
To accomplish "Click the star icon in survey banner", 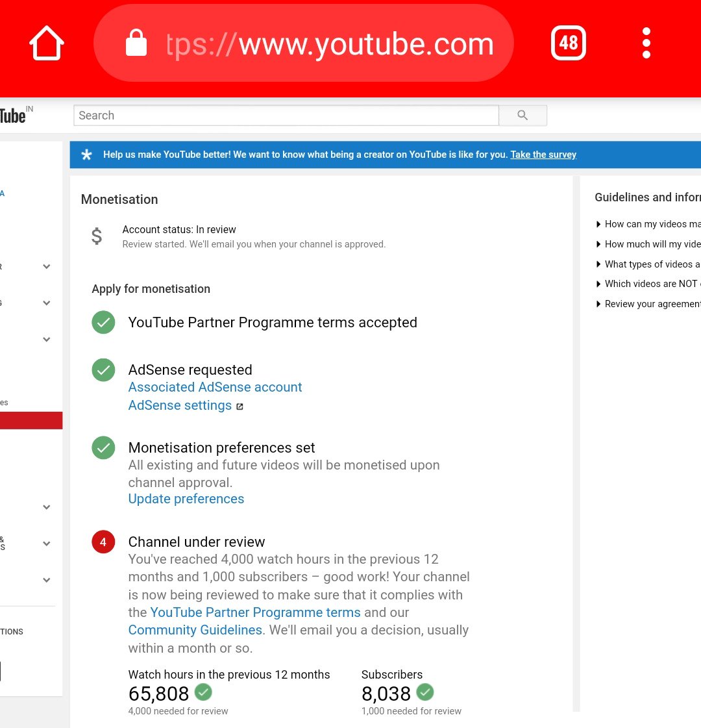I will click(87, 155).
